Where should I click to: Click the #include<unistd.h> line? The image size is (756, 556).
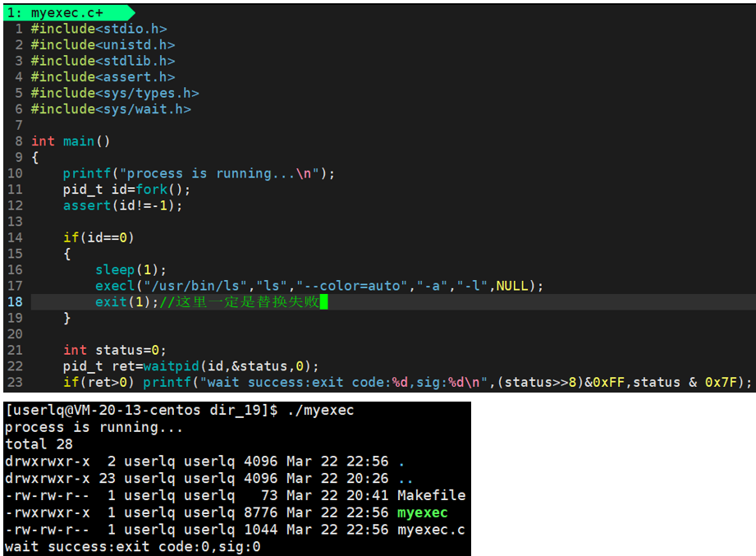(103, 45)
